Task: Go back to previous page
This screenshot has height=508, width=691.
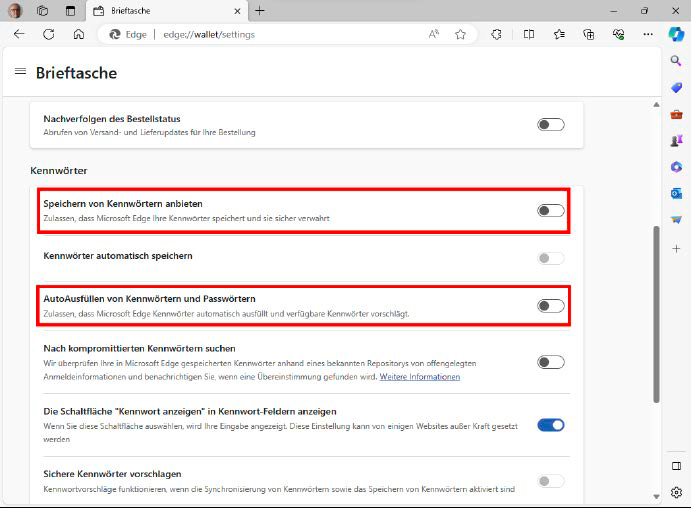Action: 19,34
